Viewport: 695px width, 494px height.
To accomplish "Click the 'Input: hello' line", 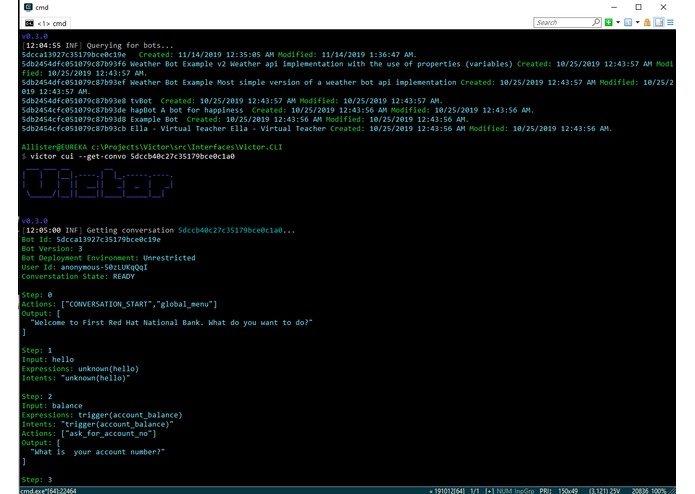I will tap(47, 360).
